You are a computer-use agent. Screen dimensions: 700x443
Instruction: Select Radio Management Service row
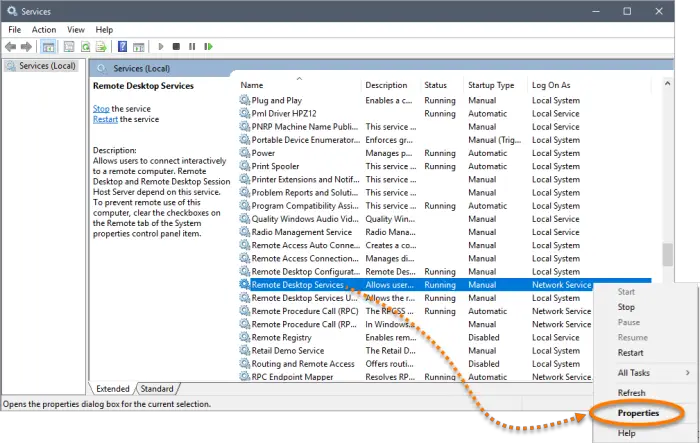pos(444,232)
